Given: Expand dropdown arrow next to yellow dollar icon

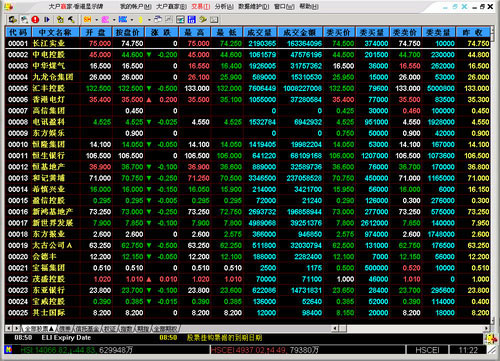Looking at the screenshot, I should pyautogui.click(x=149, y=20).
